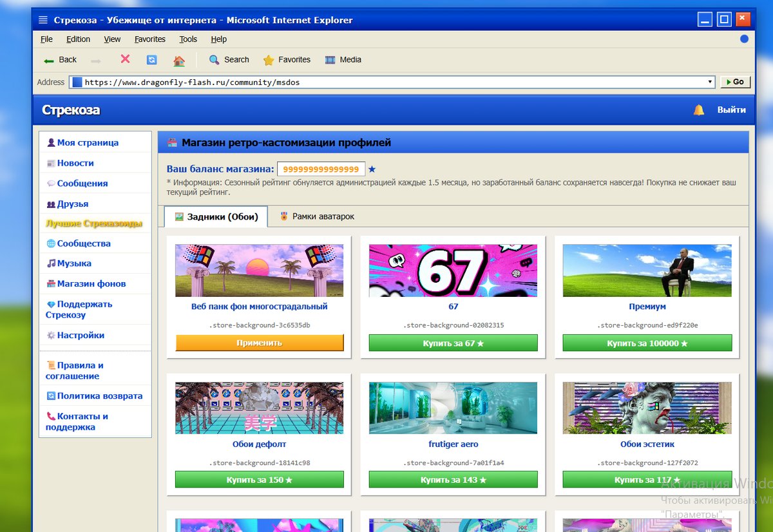Viewport: 773px width, 532px height.
Task: Go to Друзья in sidebar
Action: [x=68, y=204]
